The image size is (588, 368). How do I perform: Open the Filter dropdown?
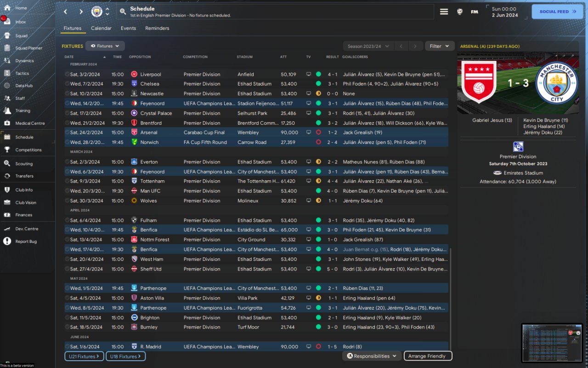point(440,46)
